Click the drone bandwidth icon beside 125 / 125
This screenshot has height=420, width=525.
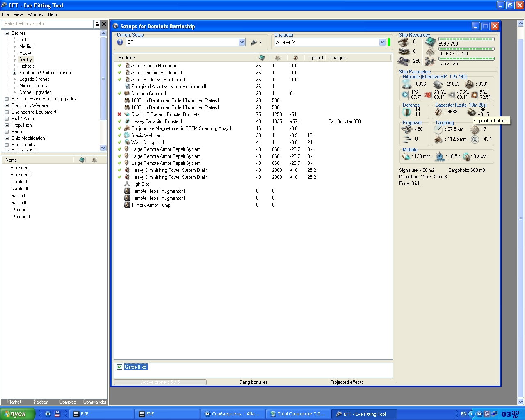point(430,62)
